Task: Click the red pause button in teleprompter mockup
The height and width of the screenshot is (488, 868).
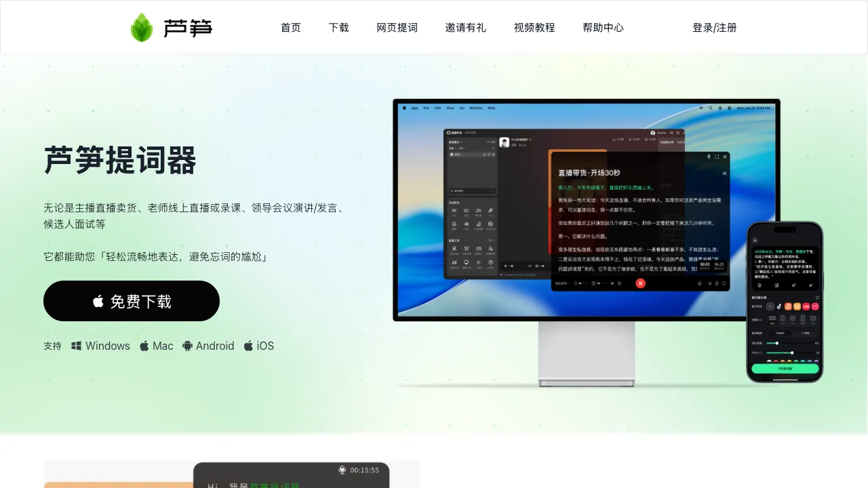Action: (640, 283)
